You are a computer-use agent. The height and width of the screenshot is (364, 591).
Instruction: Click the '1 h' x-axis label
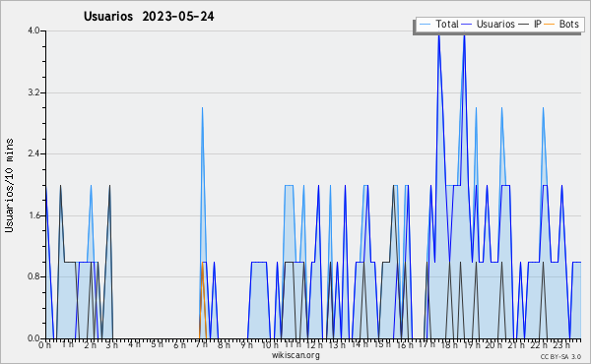(68, 344)
